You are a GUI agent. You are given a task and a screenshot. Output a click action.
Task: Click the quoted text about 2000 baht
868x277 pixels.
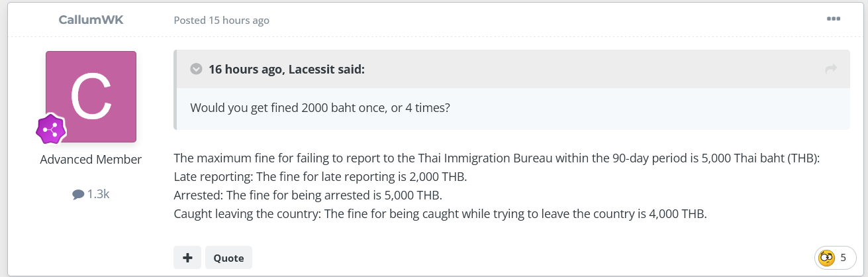click(320, 107)
